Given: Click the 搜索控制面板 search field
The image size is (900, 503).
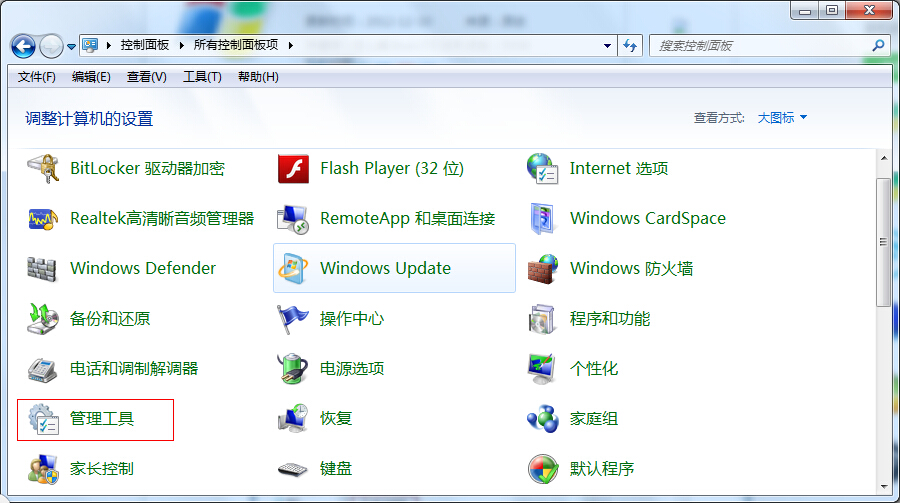Looking at the screenshot, I should click(x=760, y=46).
